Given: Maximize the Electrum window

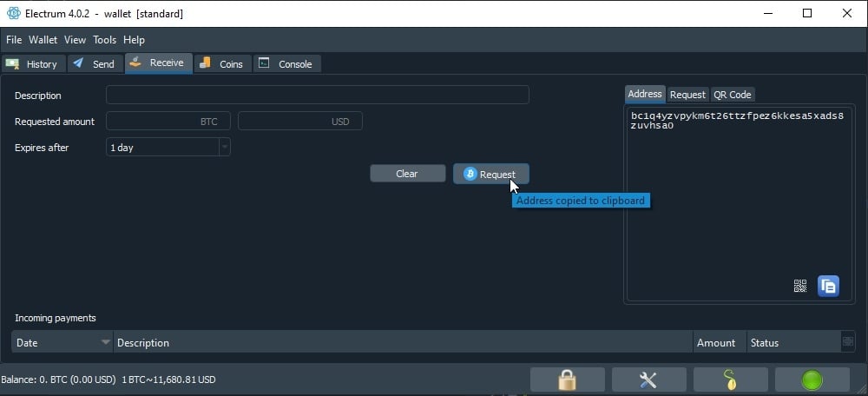Looking at the screenshot, I should (x=807, y=13).
